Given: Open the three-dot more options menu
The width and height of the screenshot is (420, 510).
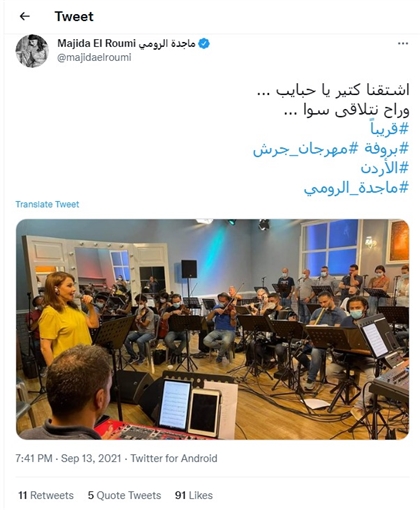Looking at the screenshot, I should [x=403, y=44].
